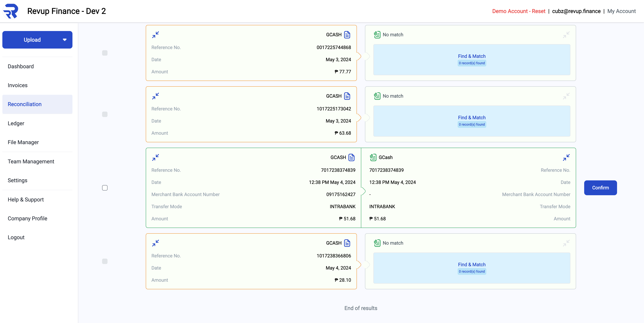644x323 pixels.
Task: Click collapse arrows on No match panel for ₱77.77
Action: pyautogui.click(x=566, y=35)
